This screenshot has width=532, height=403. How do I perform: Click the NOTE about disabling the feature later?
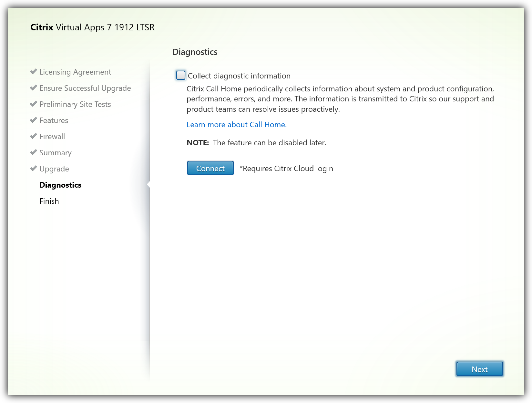pyautogui.click(x=256, y=143)
